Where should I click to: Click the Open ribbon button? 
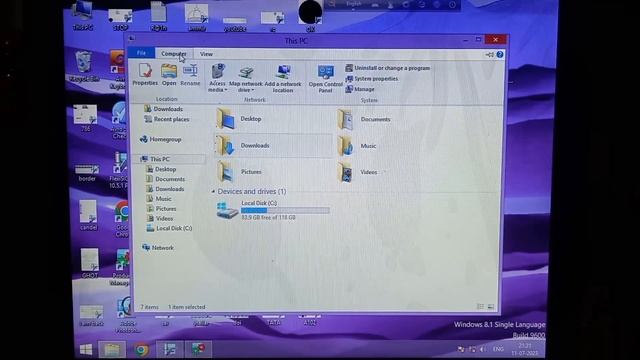pyautogui.click(x=169, y=74)
